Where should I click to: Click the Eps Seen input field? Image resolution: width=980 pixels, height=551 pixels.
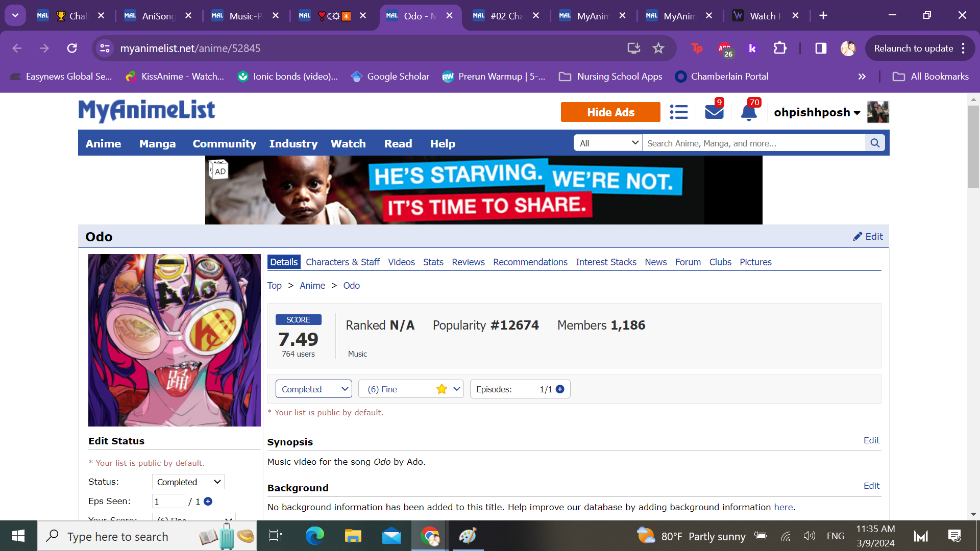coord(168,502)
